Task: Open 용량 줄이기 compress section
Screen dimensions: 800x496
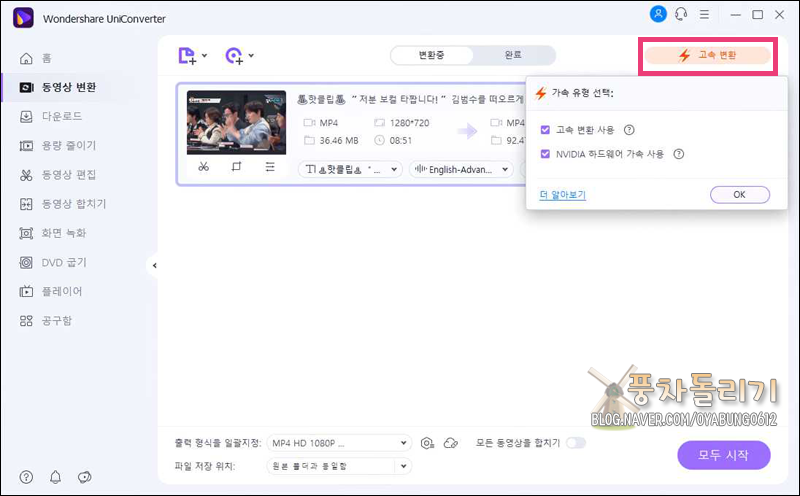Action: (x=57, y=145)
